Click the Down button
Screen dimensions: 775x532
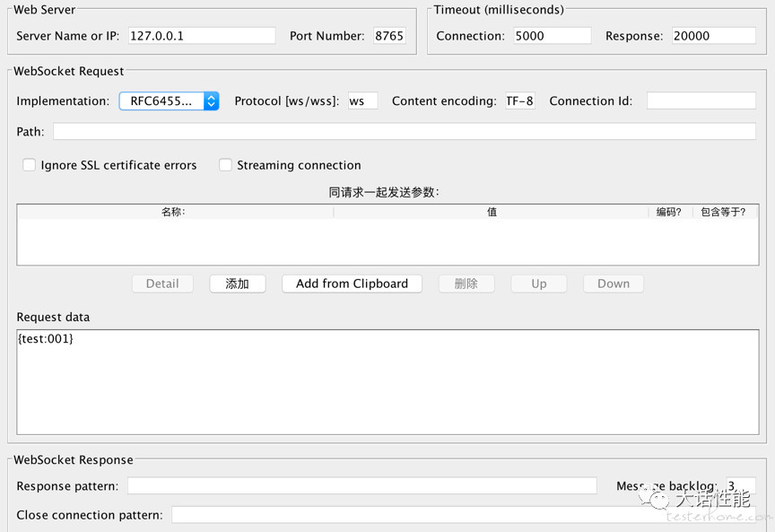tap(614, 283)
